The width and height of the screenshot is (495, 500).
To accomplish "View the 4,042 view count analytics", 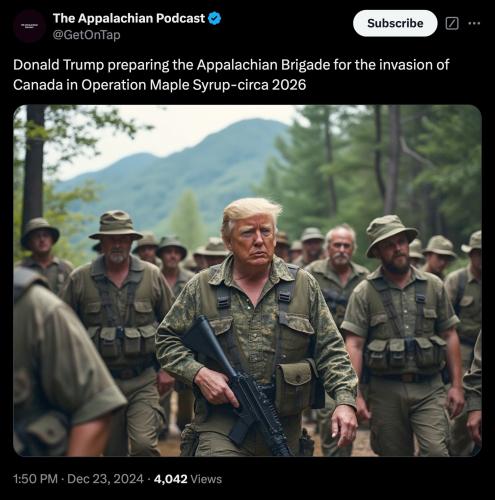I will click(x=170, y=479).
